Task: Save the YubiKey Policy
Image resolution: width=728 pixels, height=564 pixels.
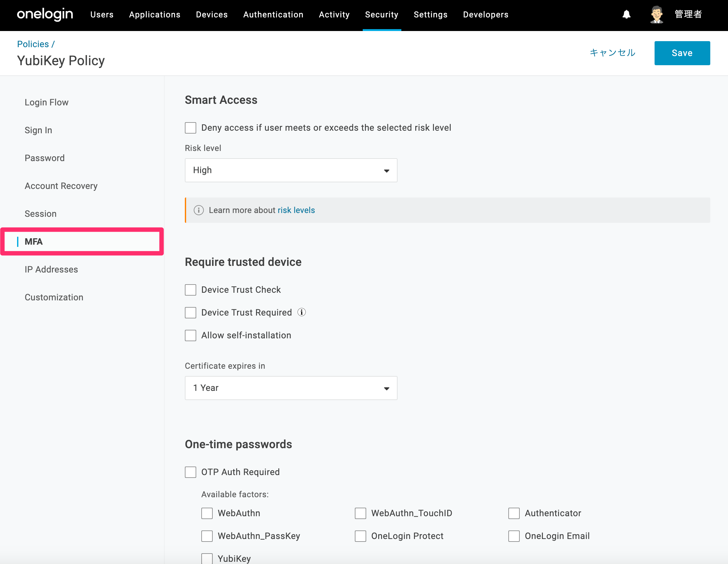Action: coord(682,53)
